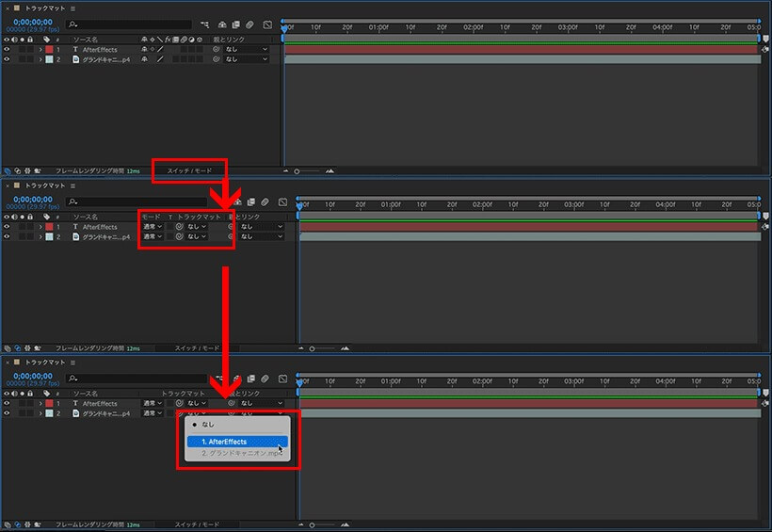Enable motion blur switch in top panel
Image resolution: width=772 pixels, height=532 pixels.
(x=249, y=24)
